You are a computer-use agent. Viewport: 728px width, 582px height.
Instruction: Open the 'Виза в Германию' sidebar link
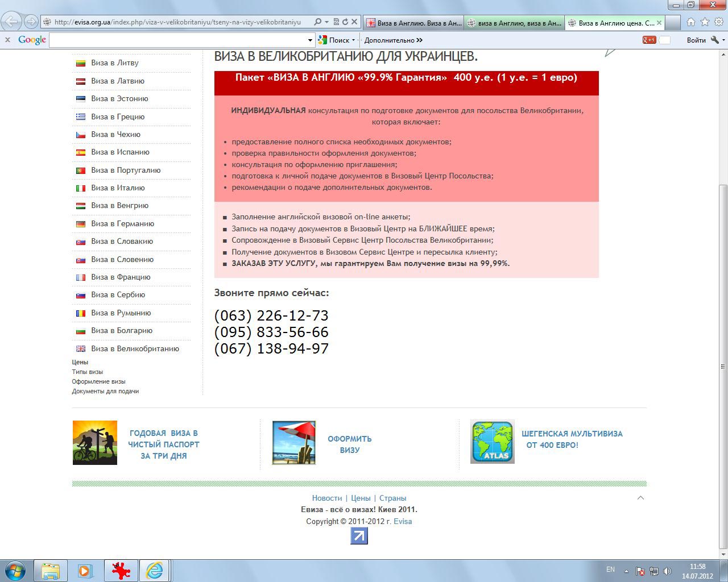click(122, 223)
